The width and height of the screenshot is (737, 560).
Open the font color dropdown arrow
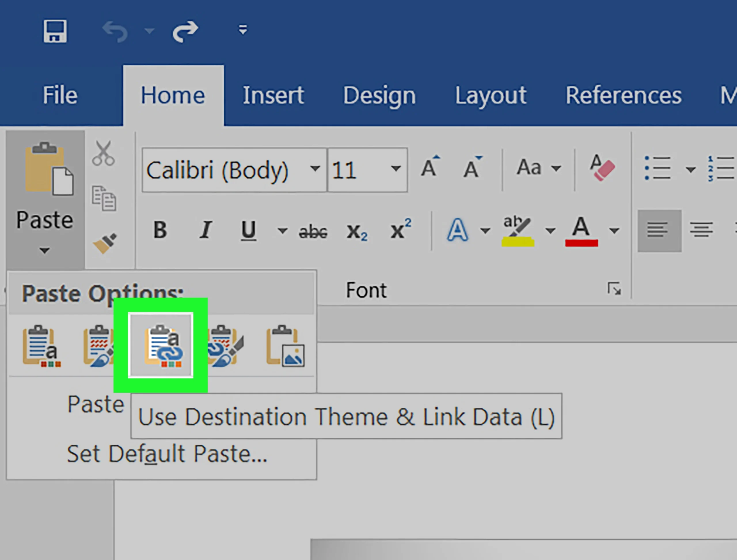click(x=614, y=230)
